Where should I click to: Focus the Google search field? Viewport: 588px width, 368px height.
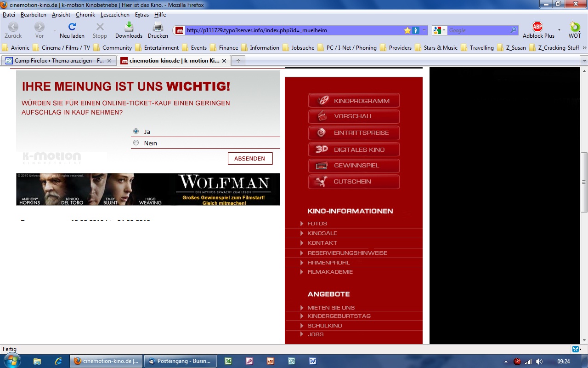pyautogui.click(x=478, y=30)
